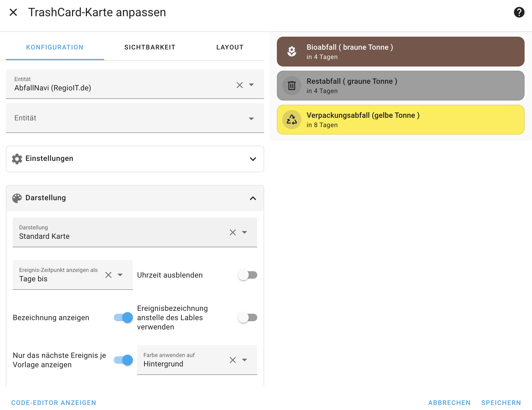
Task: Disable Bezeichnung anzeigen switch
Action: pos(123,317)
